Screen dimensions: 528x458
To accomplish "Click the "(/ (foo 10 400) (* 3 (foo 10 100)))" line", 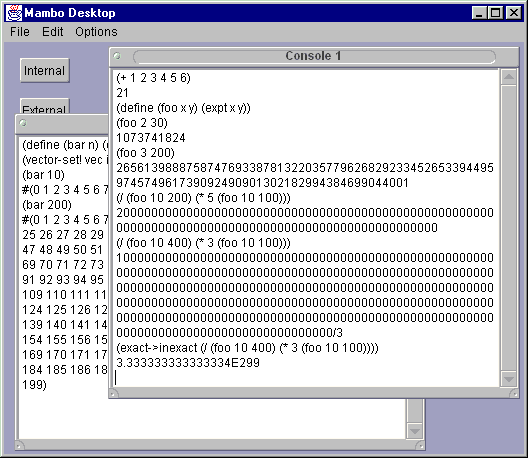I will click(x=203, y=243).
